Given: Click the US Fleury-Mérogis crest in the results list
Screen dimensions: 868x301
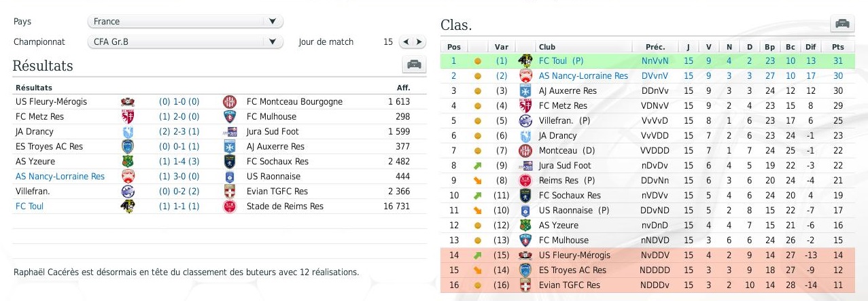Looking at the screenshot, I should (x=127, y=102).
